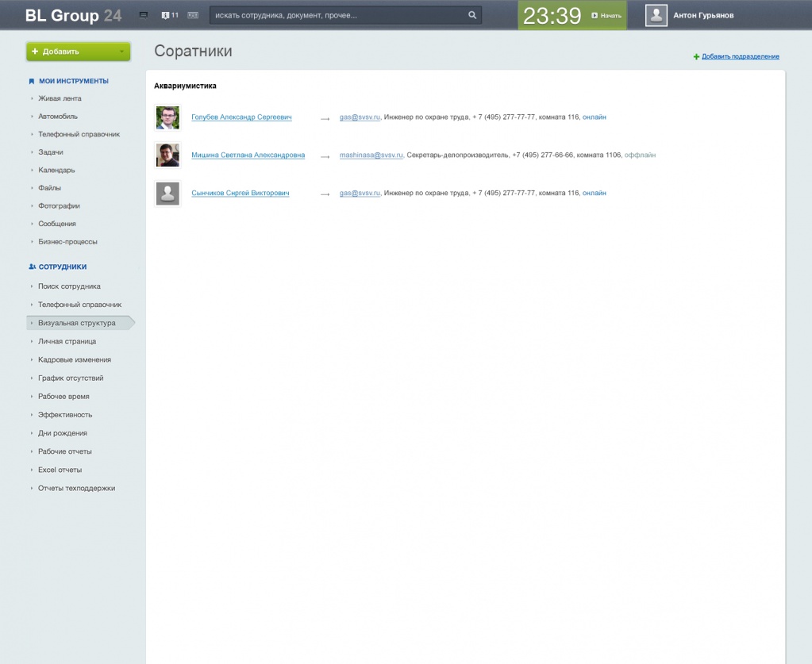Click the BL Group 24 logo

73,15
